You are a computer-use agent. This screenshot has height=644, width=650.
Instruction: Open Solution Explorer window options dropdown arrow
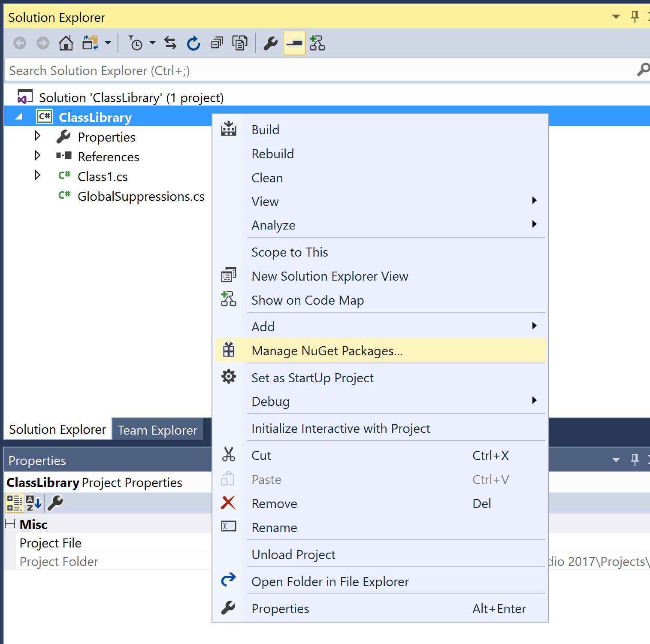[x=616, y=17]
